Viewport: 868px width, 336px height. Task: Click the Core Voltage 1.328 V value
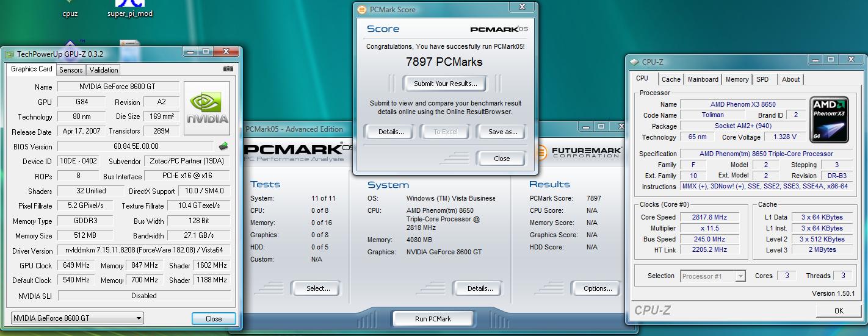pyautogui.click(x=784, y=137)
